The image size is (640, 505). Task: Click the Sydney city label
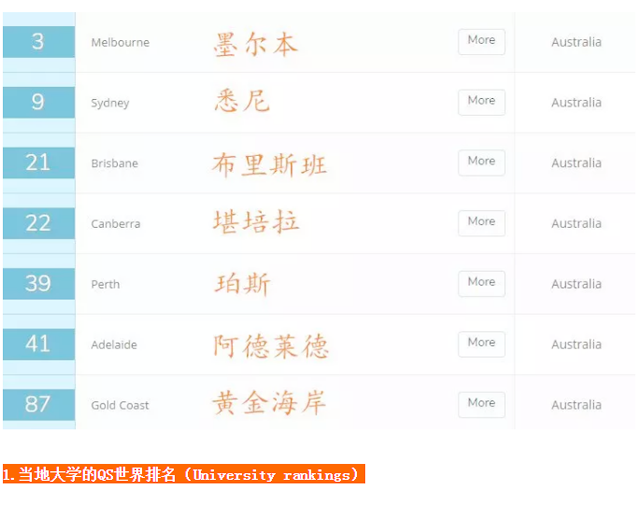click(x=110, y=103)
